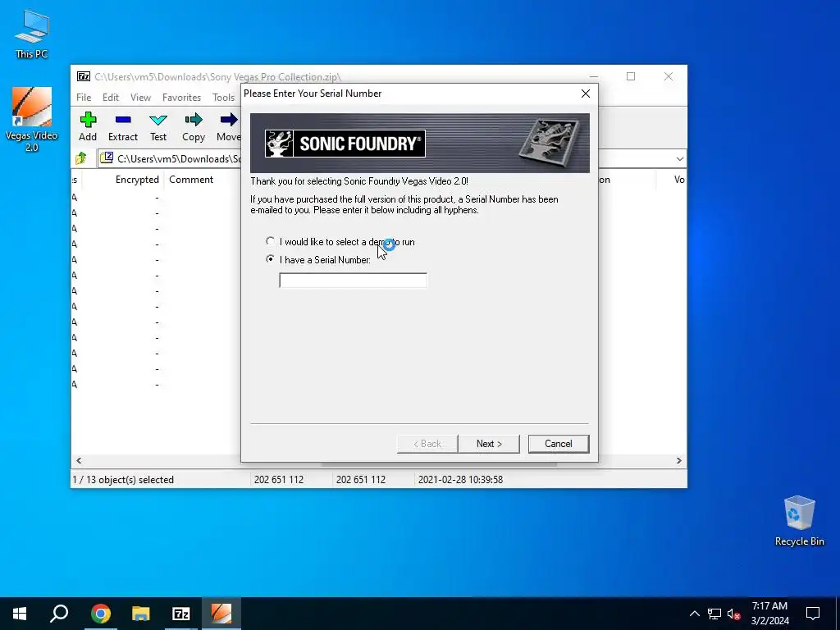Select the demo to run option
Viewport: 840px width, 630px height.
coord(340,242)
